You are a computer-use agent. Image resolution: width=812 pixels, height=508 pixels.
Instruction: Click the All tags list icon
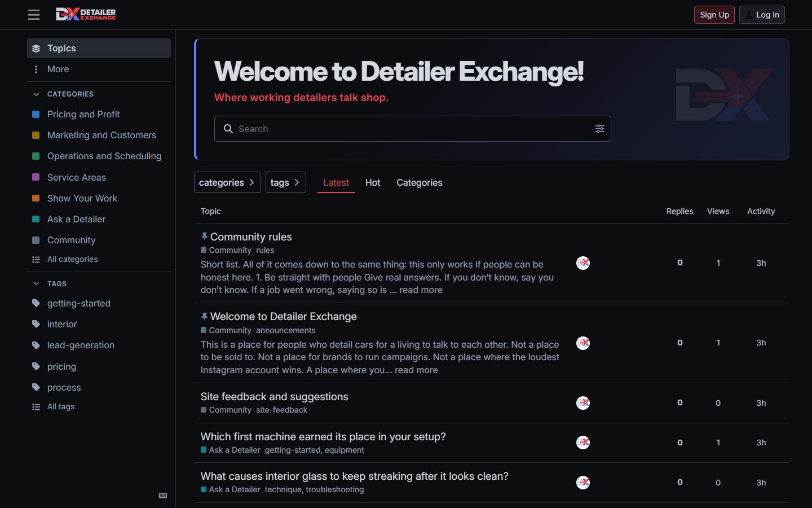click(x=36, y=407)
